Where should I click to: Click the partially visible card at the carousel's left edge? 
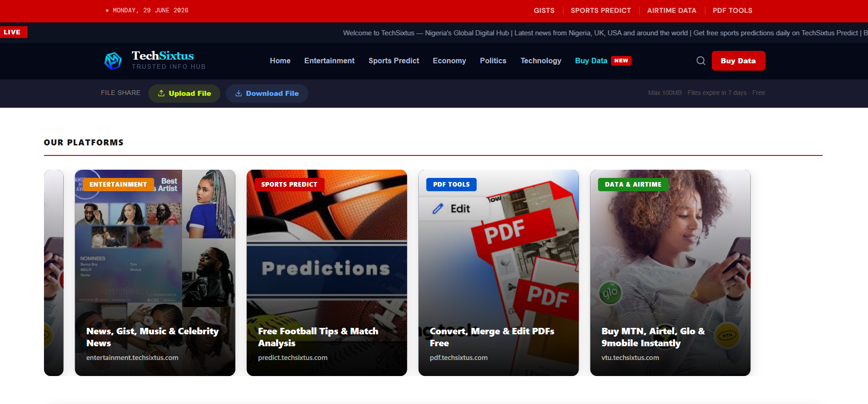point(54,273)
